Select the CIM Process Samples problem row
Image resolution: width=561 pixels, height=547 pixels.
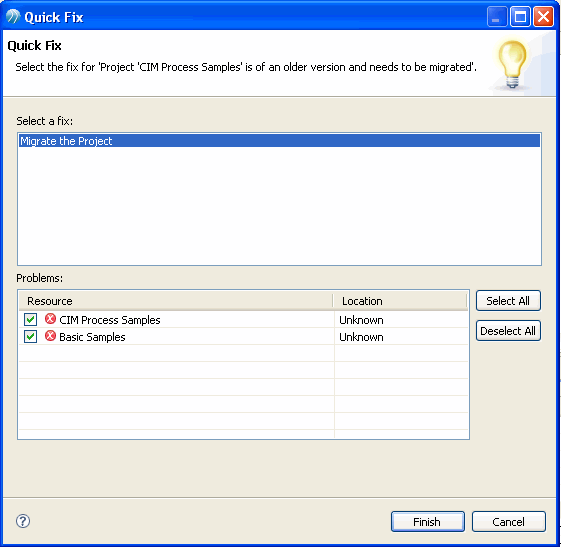point(243,319)
